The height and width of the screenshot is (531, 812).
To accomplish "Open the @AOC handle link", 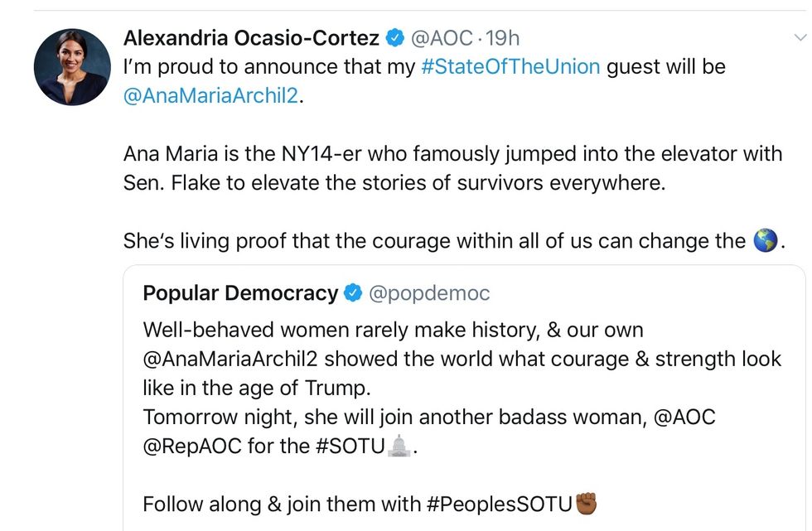I will point(442,37).
